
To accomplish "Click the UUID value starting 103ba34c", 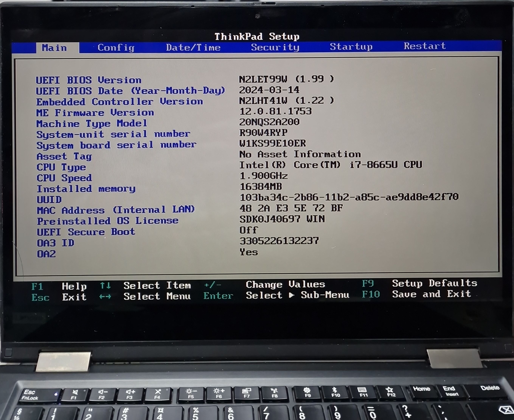I will [349, 197].
